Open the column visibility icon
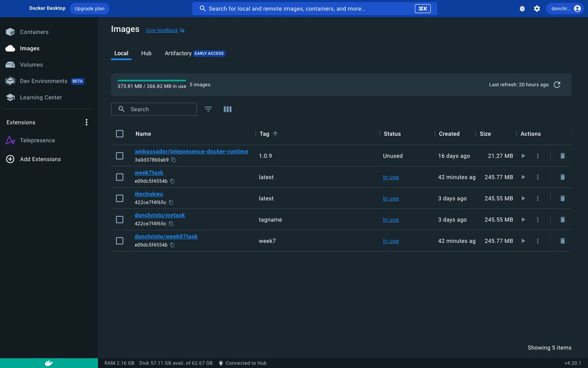The width and height of the screenshot is (588, 368). pos(227,109)
